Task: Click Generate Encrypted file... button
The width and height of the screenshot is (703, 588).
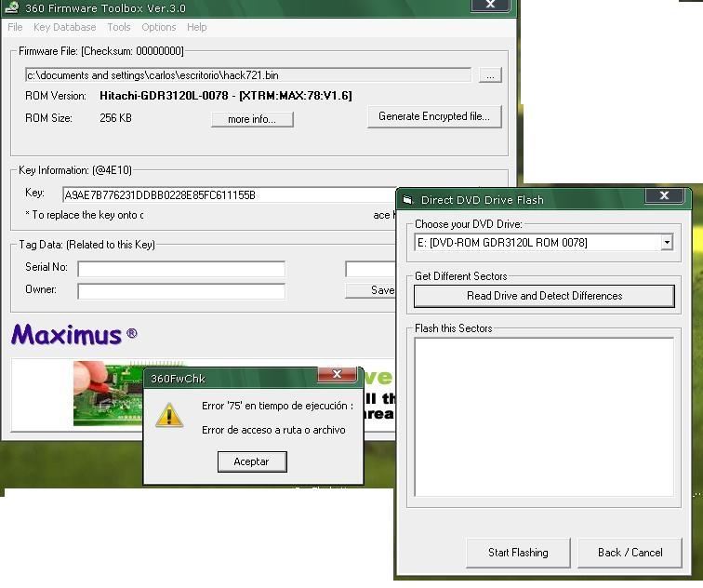Action: (434, 116)
